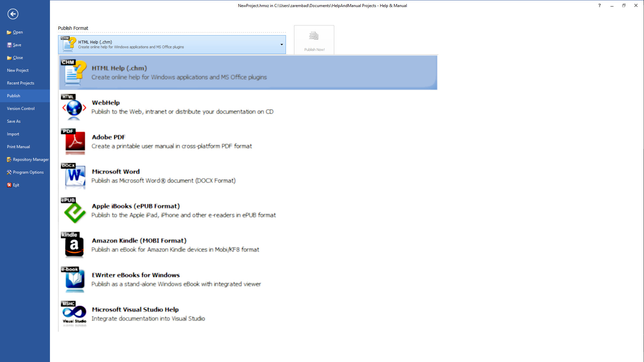Image resolution: width=644 pixels, height=362 pixels.
Task: Click the ePUB green icon
Action: point(74,210)
